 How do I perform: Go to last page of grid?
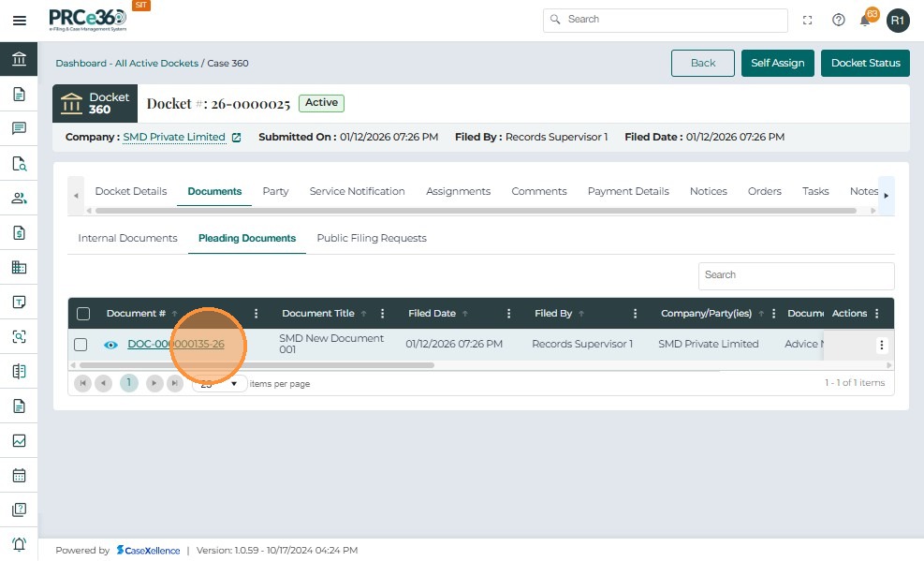click(174, 384)
